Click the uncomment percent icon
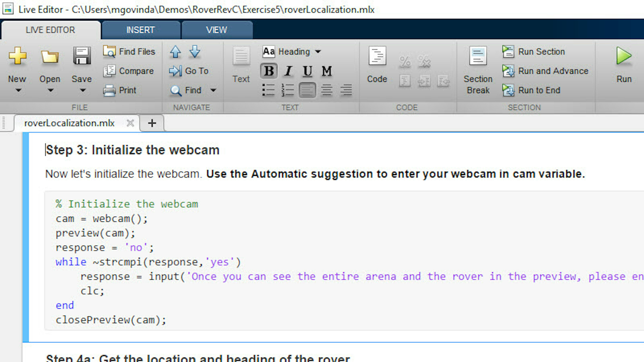Screen dimensions: 644x362 [424, 61]
